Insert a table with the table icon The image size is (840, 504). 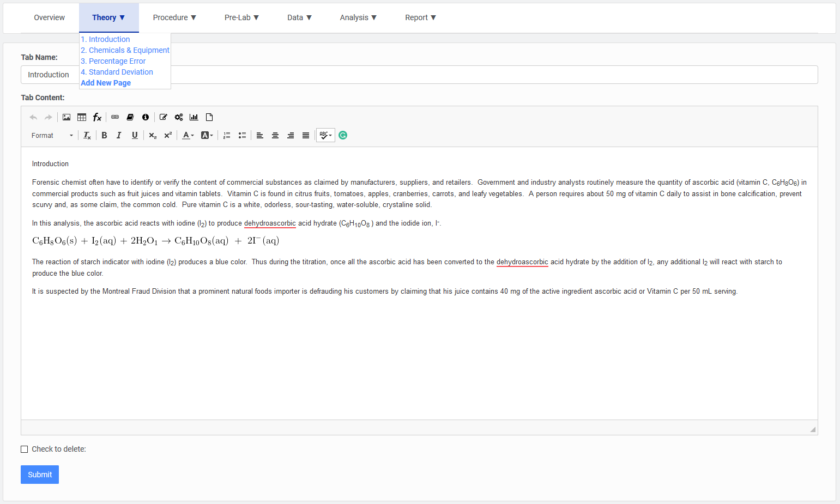click(x=82, y=117)
